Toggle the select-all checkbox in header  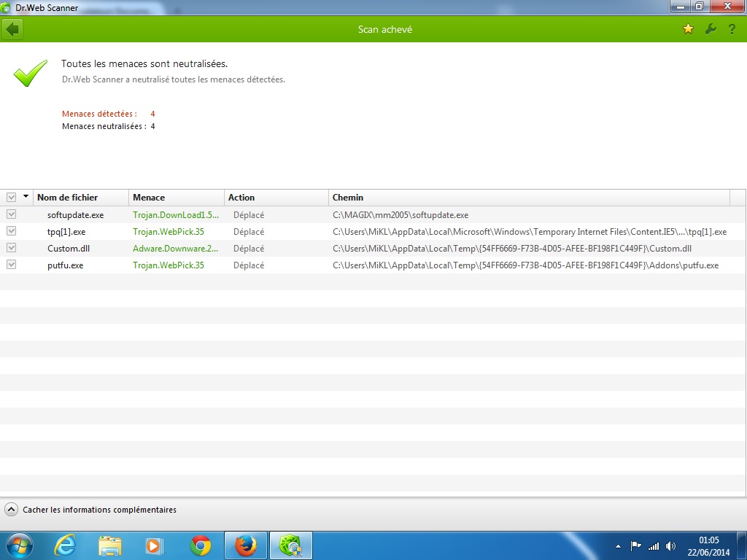point(11,198)
